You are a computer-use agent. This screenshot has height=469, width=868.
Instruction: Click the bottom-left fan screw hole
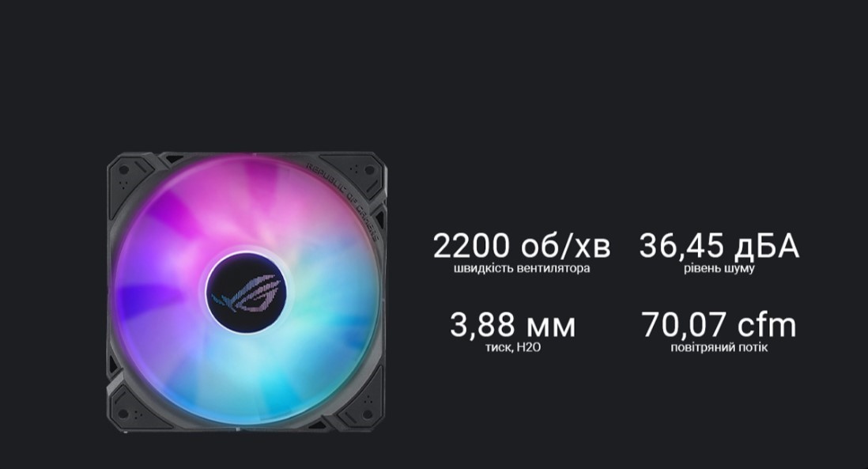coord(123,414)
